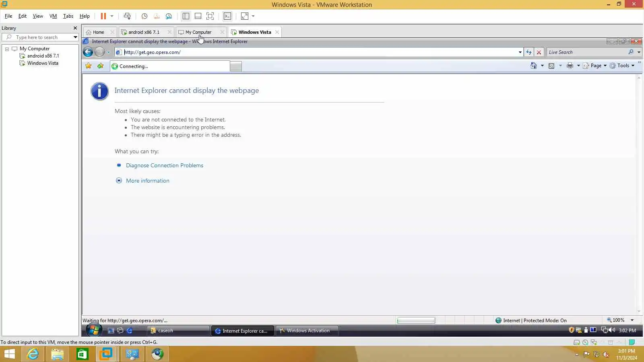Select the Connecting... browser tab
The width and height of the screenshot is (644, 362).
click(170, 66)
